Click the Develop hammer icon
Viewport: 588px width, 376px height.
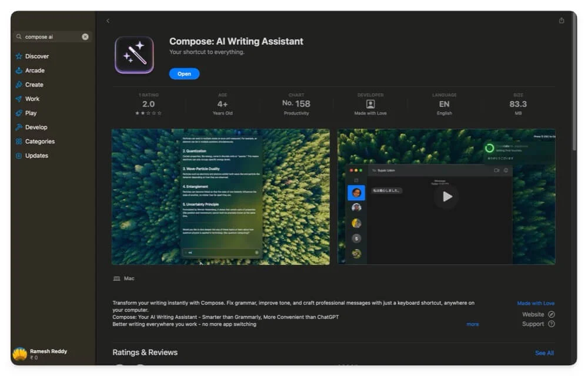pos(19,127)
